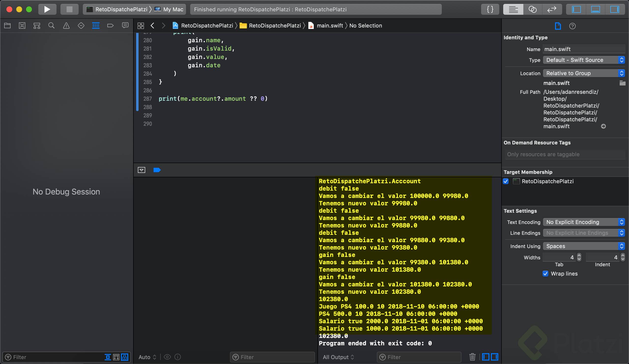The image size is (629, 364).
Task: Select main.swift in the jump bar
Action: pos(329,26)
